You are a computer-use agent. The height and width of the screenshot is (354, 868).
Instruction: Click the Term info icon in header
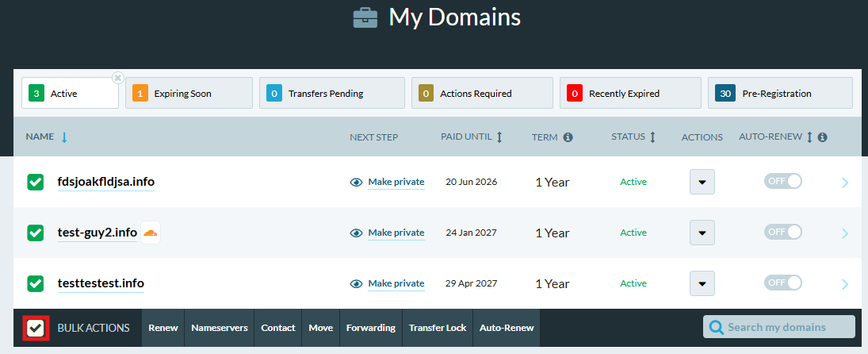[568, 137]
